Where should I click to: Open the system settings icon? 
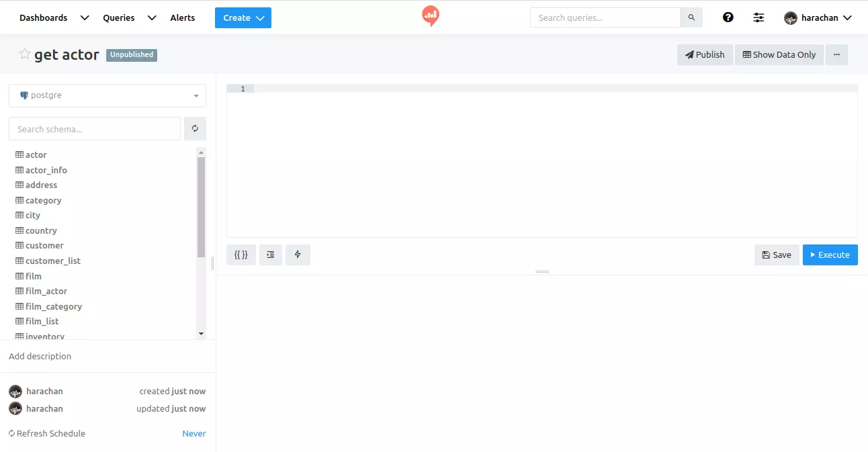point(758,17)
